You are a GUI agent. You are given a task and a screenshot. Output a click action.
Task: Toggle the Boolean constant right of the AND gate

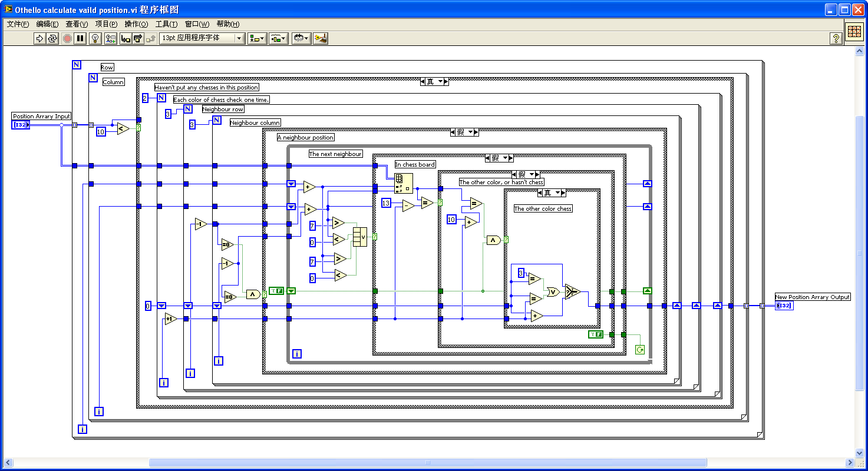click(276, 291)
